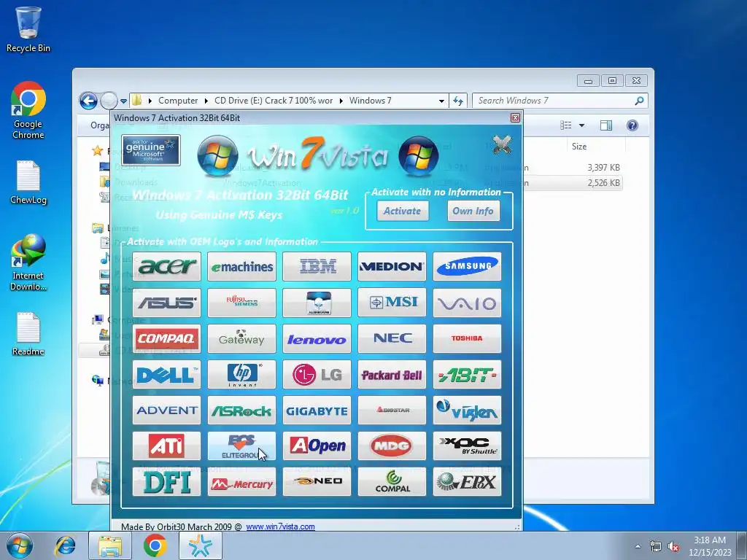Click Computer in the address breadcrumb

pos(178,101)
